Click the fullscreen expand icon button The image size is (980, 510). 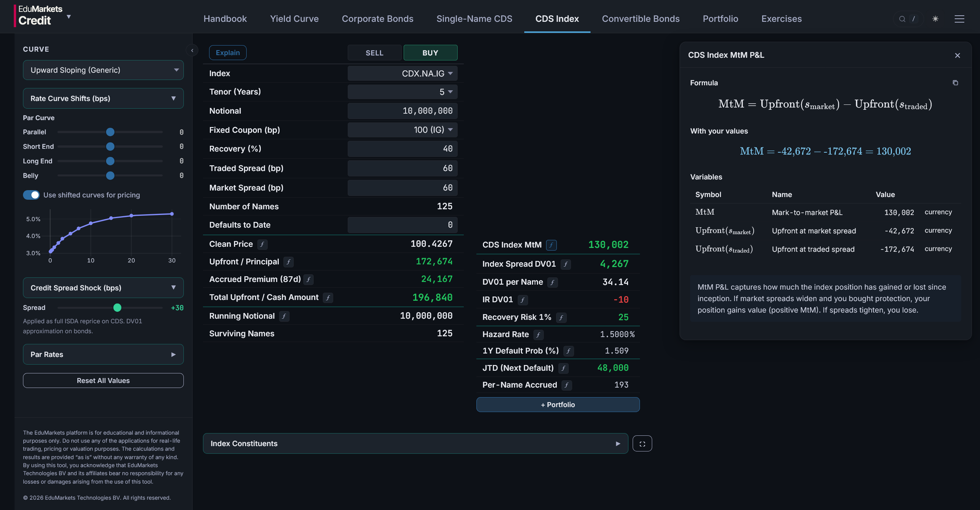tap(642, 444)
